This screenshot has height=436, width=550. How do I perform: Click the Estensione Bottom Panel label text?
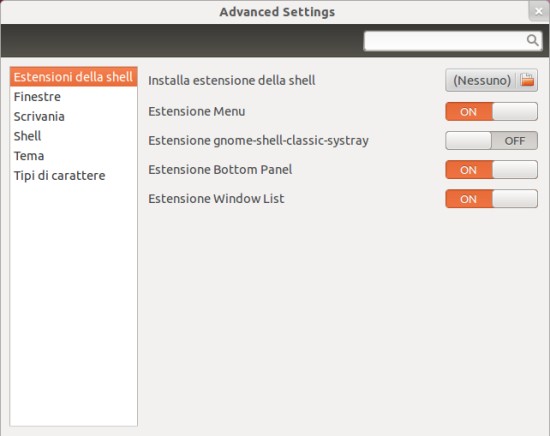click(x=220, y=170)
